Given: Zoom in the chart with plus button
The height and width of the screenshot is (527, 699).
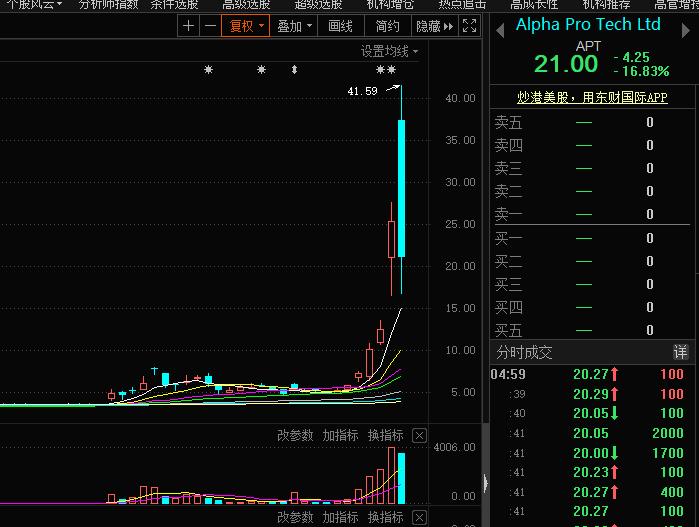Looking at the screenshot, I should [188, 26].
